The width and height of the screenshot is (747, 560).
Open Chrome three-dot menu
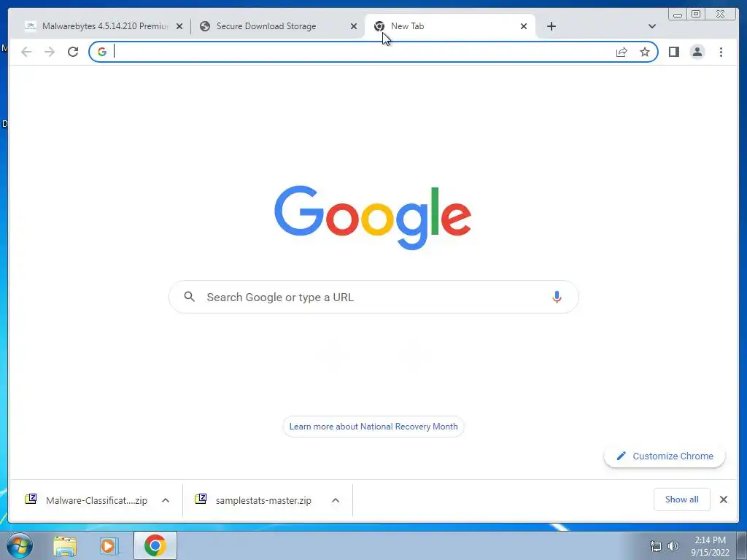pos(721,52)
